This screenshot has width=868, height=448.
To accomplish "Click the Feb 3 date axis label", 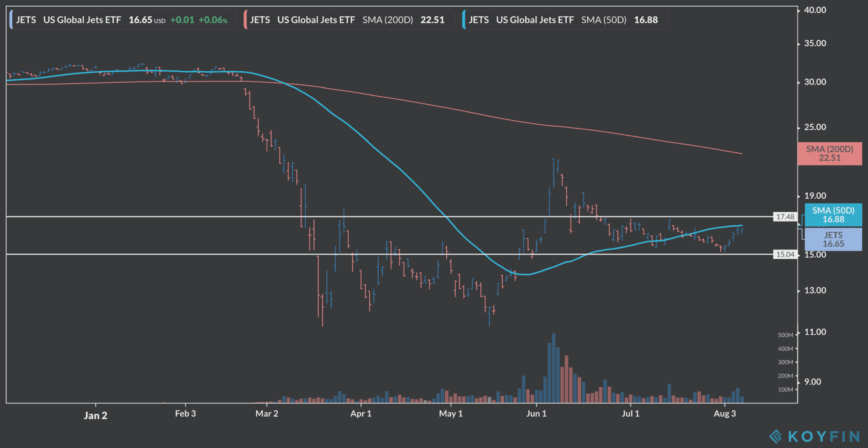I will [185, 413].
